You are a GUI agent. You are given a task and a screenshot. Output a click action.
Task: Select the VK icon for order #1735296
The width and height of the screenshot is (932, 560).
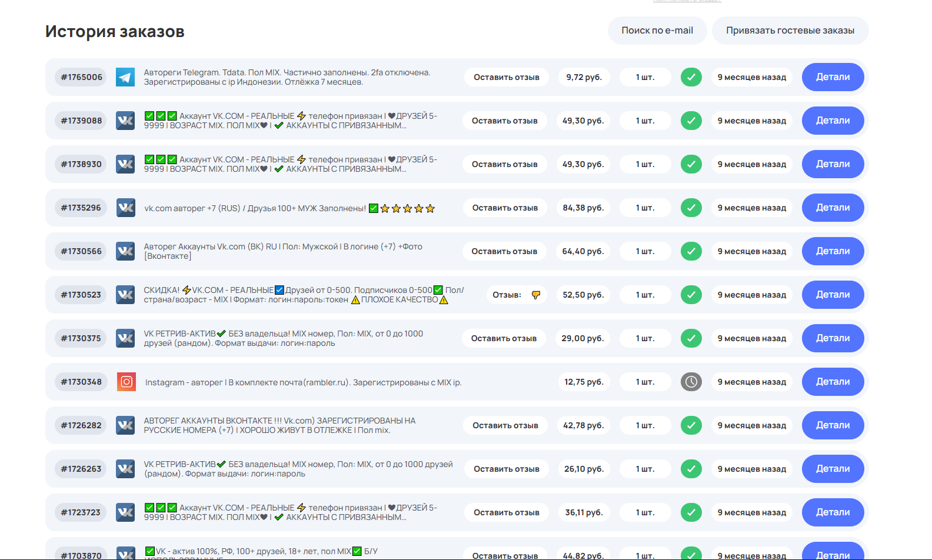click(x=125, y=208)
